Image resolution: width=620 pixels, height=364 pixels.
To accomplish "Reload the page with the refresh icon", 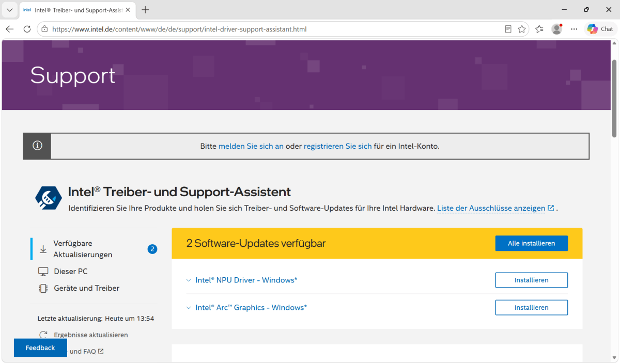I will click(x=27, y=29).
